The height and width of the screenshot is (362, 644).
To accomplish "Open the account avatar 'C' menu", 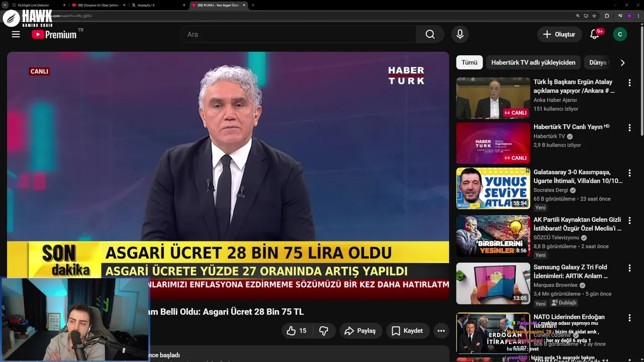I will click(620, 34).
